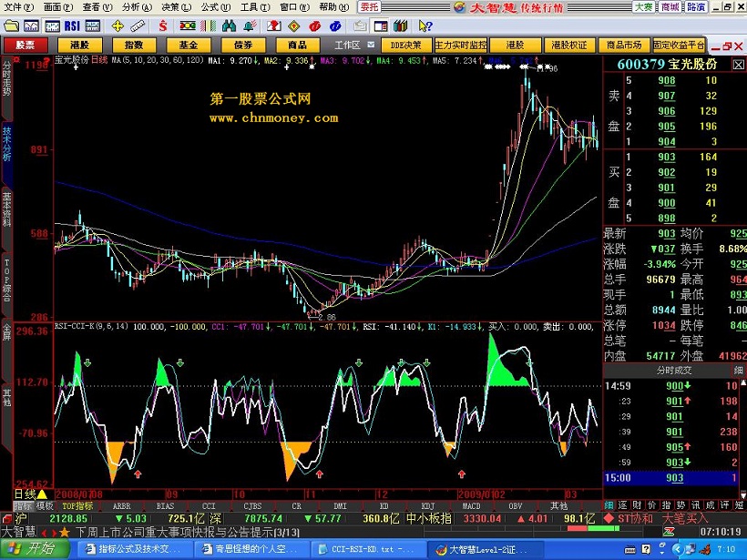Click the red diamond toolbar icon

tap(294, 25)
